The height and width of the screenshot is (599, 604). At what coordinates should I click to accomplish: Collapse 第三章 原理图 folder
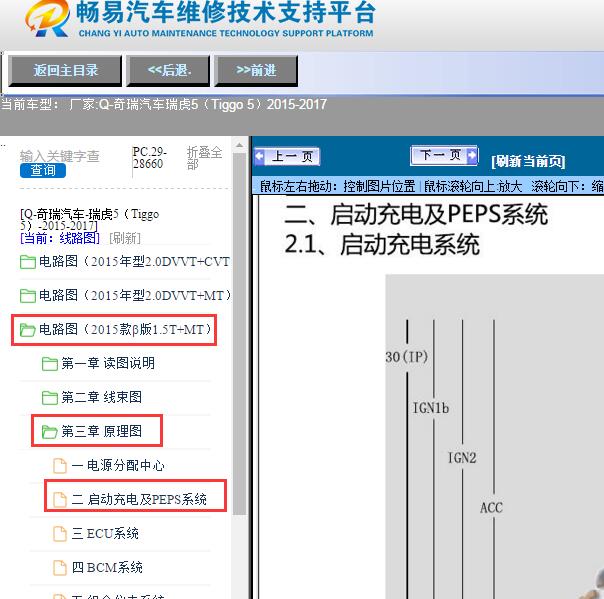(x=92, y=431)
